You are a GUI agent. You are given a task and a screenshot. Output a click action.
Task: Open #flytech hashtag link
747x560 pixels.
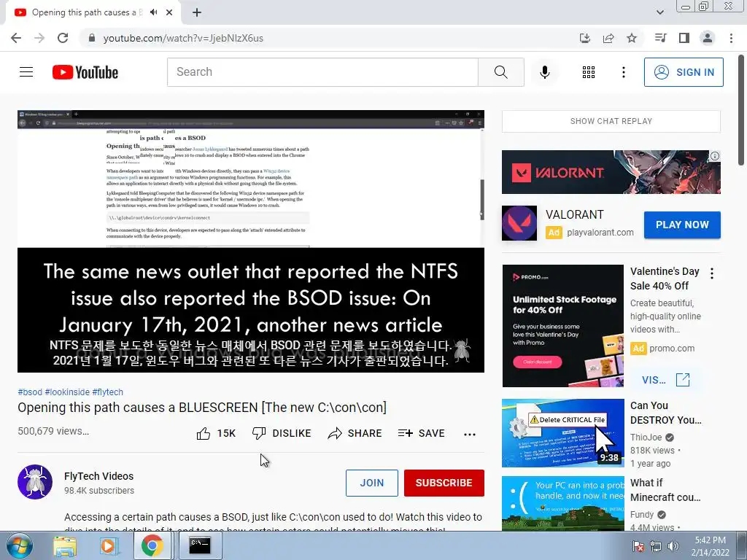point(108,392)
